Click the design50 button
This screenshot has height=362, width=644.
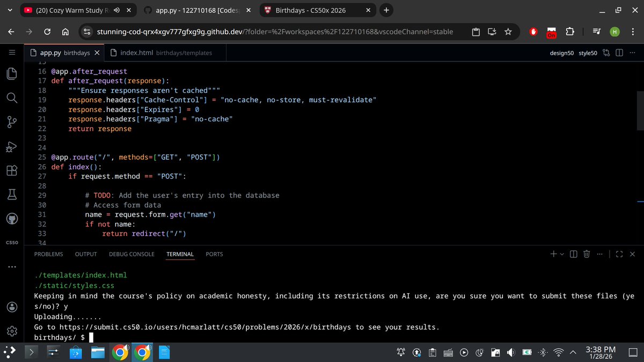[562, 53]
